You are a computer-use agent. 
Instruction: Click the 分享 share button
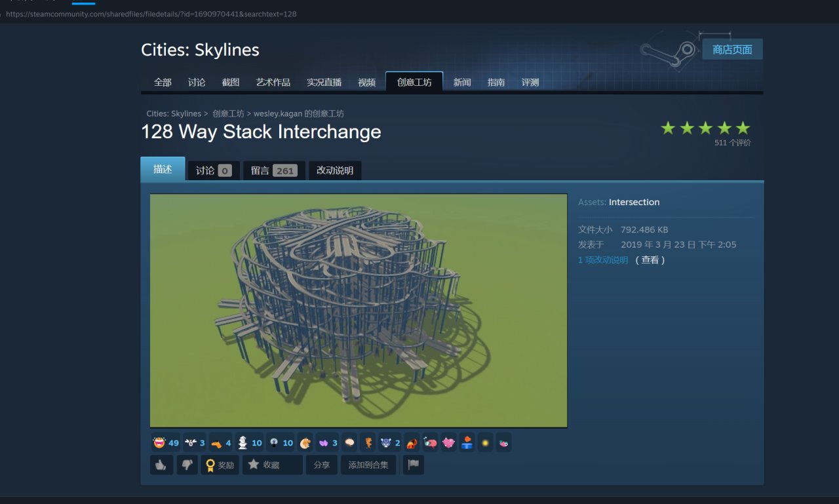[x=322, y=465]
